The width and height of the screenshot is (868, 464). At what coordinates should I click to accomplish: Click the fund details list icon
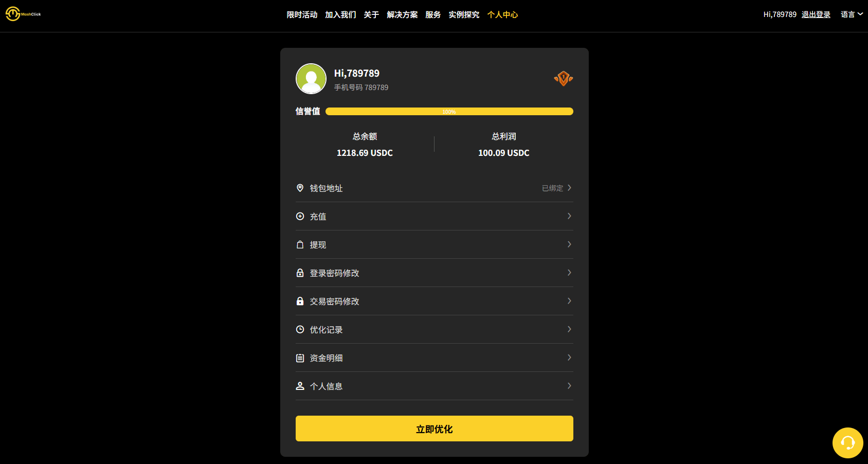point(300,358)
